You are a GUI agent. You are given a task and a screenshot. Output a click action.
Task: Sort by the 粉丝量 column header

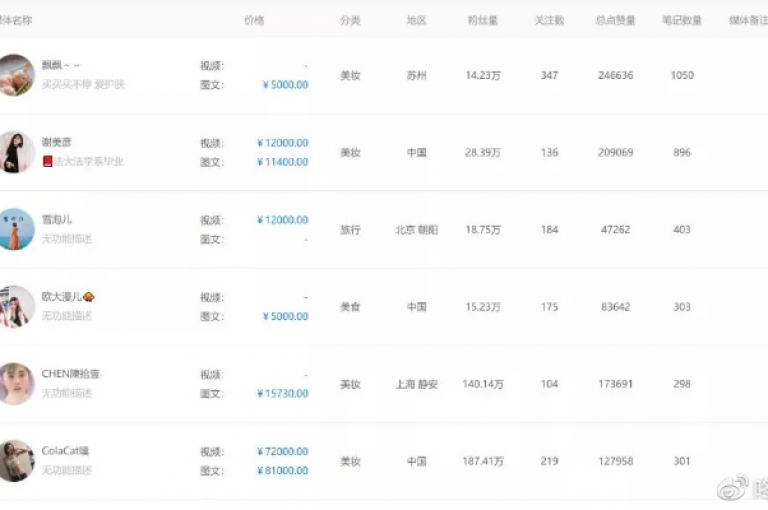click(482, 21)
